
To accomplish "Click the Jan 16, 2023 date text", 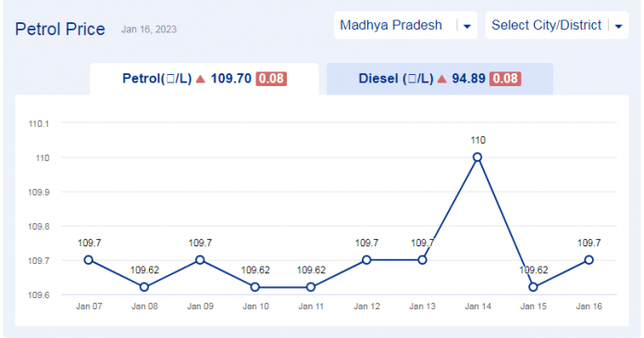I will tap(149, 30).
